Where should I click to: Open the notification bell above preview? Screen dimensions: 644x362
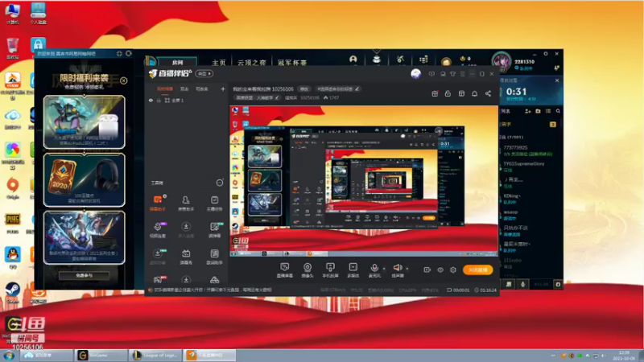[474, 93]
